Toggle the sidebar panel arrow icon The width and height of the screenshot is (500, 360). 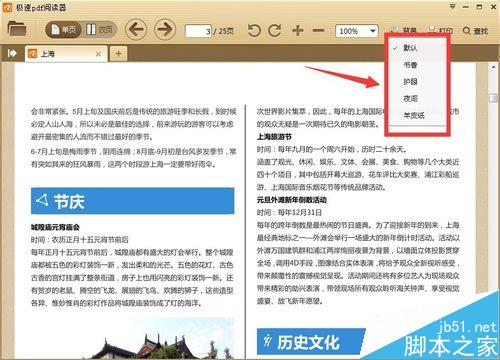(12, 53)
